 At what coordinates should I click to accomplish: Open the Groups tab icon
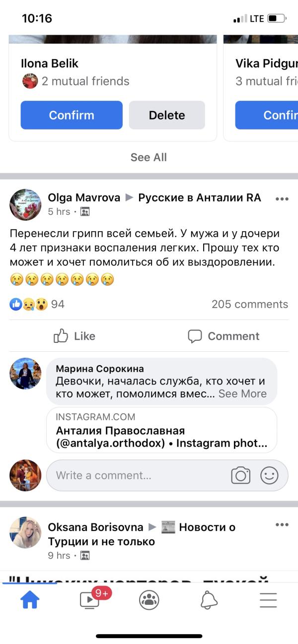(x=149, y=600)
